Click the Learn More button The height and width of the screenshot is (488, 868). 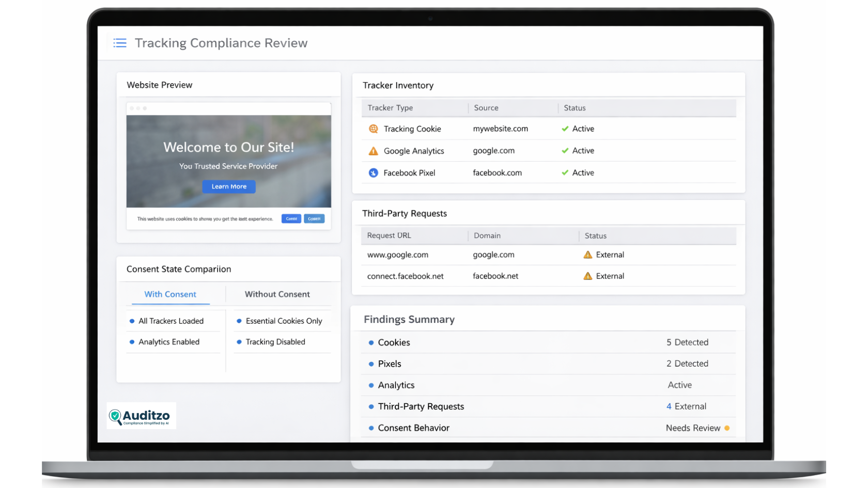coord(228,186)
